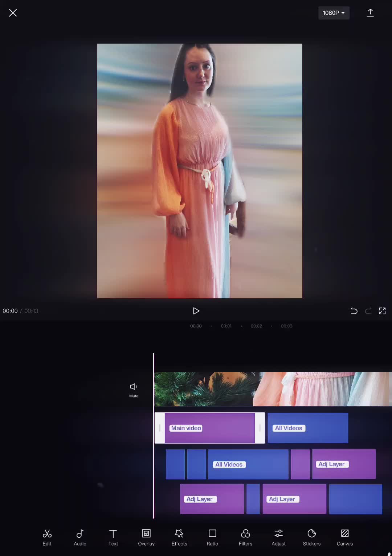Open the Filters tool
392x556 pixels.
point(245,537)
